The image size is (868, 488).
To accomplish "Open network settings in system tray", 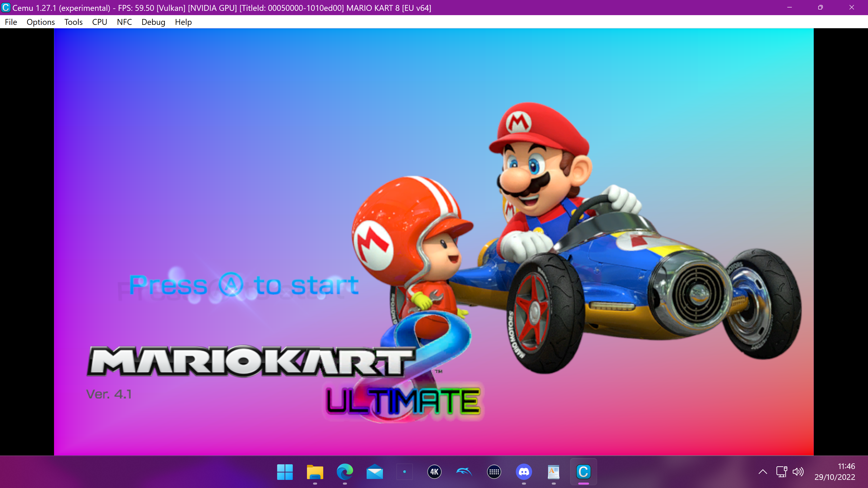I will point(782,472).
